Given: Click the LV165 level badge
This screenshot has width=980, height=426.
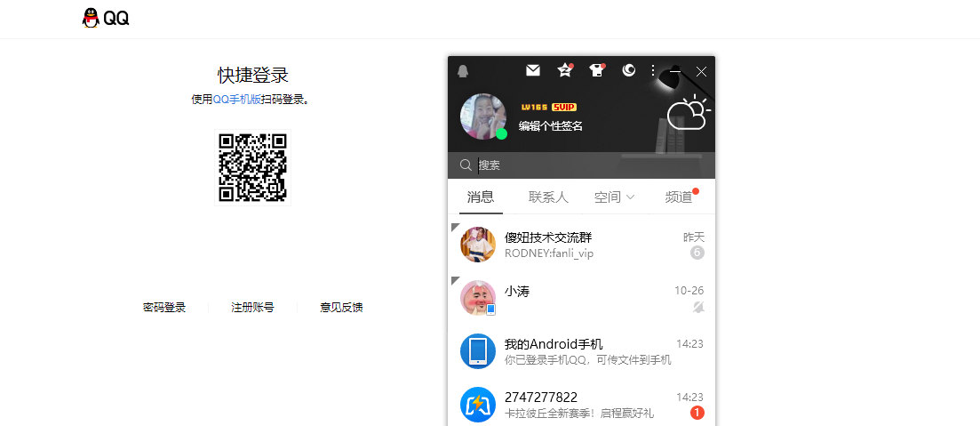Looking at the screenshot, I should 534,107.
